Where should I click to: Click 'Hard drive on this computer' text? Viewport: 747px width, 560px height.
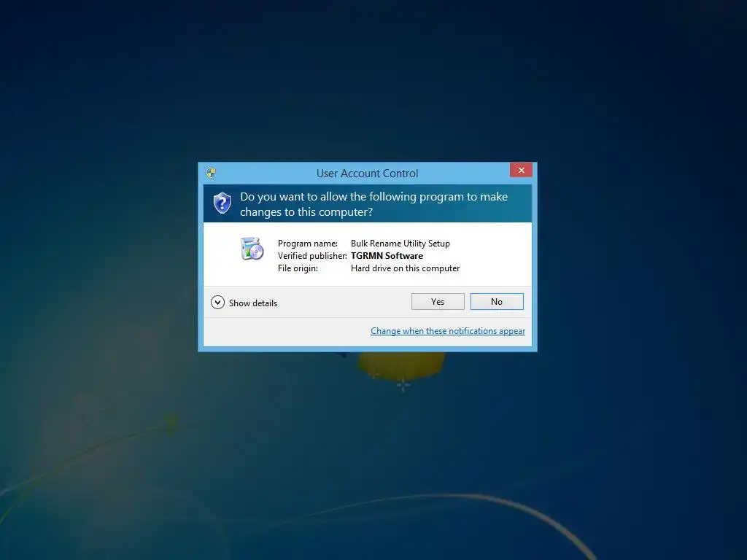coord(405,268)
